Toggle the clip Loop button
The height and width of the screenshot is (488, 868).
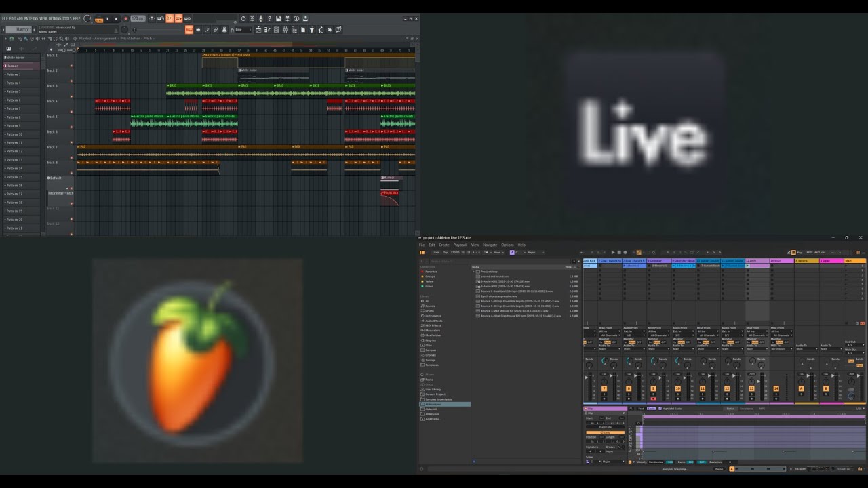[x=606, y=432]
